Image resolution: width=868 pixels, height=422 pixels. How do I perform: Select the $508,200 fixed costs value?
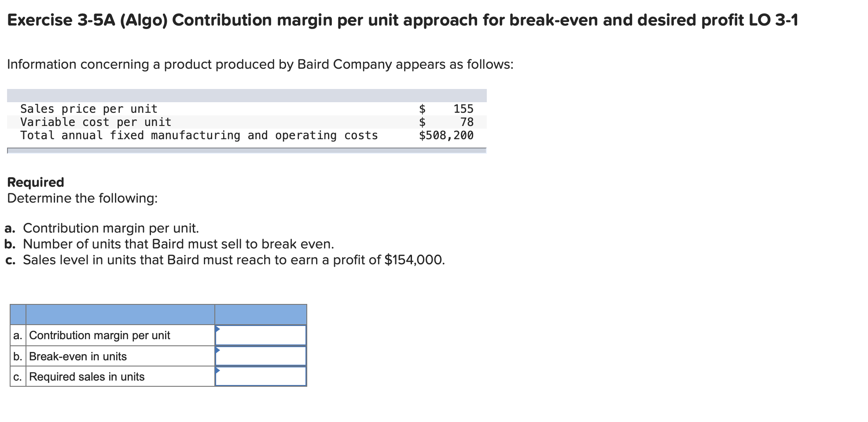coord(445,135)
